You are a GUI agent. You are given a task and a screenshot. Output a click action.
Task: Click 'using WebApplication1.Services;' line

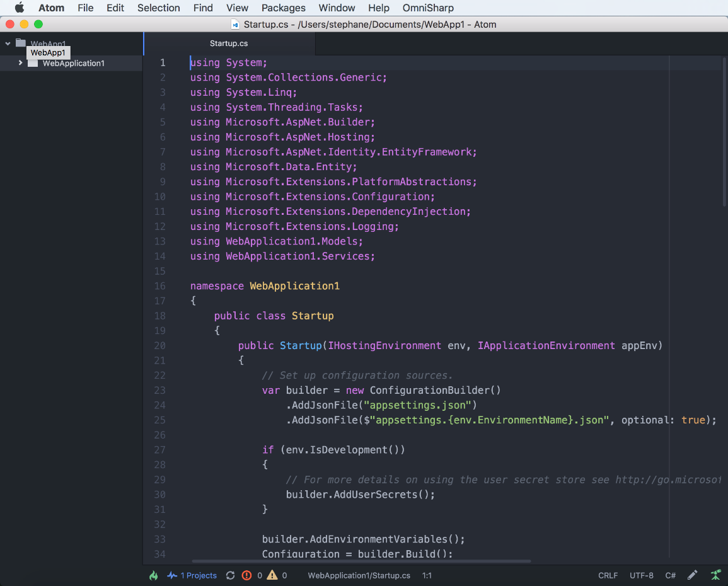click(282, 256)
